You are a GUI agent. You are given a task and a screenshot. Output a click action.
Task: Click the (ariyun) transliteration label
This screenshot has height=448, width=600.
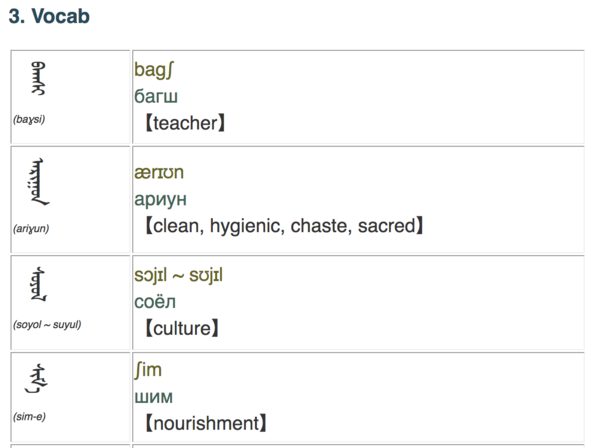click(x=31, y=228)
